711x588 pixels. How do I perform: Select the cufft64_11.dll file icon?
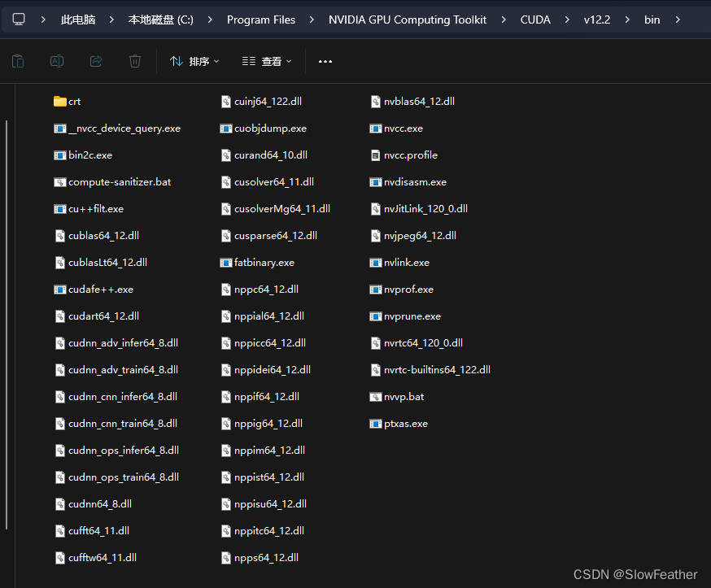point(60,530)
